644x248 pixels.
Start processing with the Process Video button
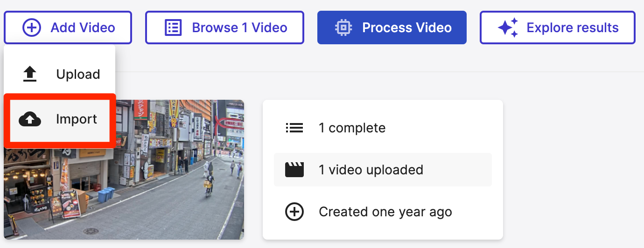pyautogui.click(x=392, y=28)
